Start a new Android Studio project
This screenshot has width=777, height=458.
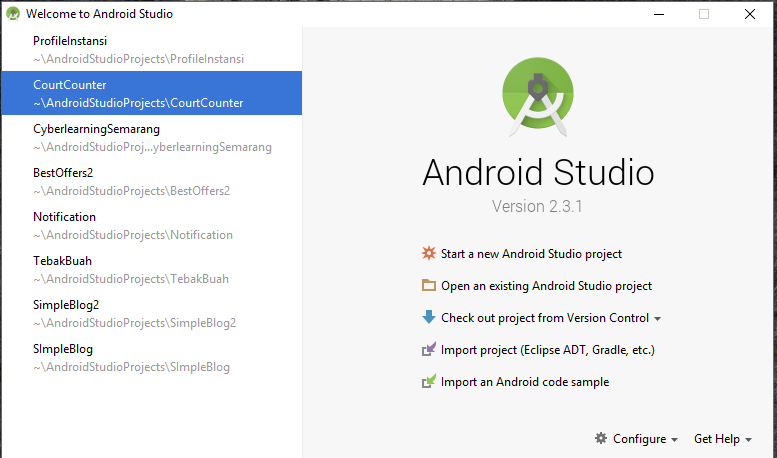(531, 254)
